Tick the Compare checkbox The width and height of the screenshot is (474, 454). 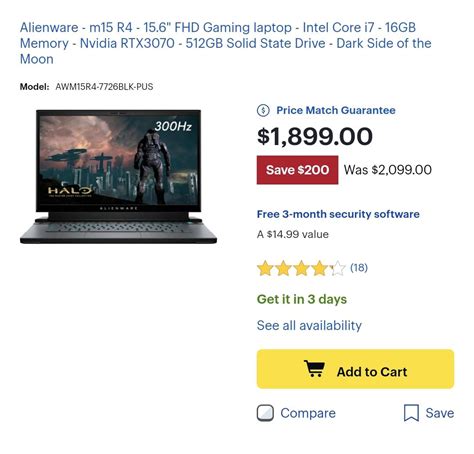pos(265,413)
